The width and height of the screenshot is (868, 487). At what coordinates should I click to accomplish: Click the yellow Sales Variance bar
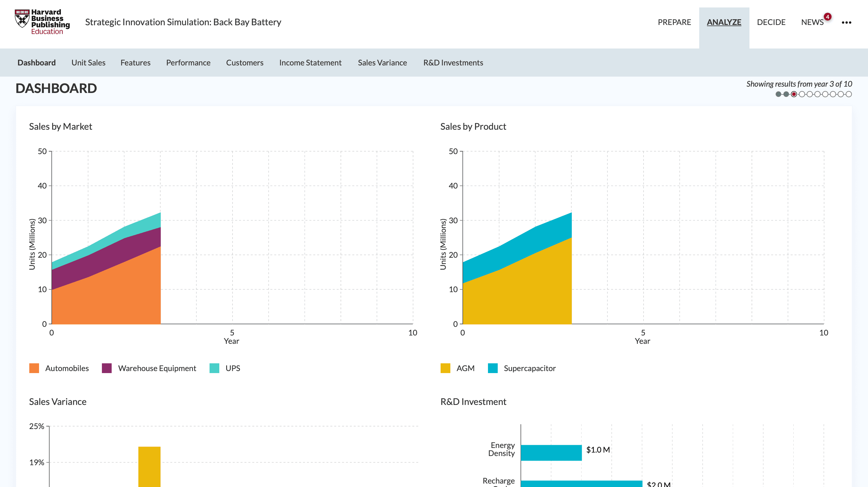click(149, 466)
